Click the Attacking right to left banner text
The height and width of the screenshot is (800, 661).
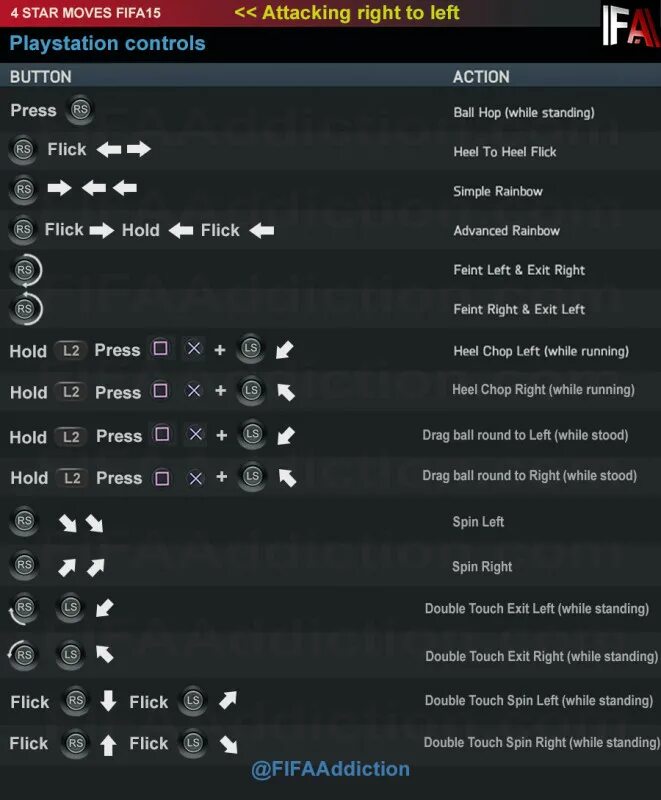click(347, 13)
